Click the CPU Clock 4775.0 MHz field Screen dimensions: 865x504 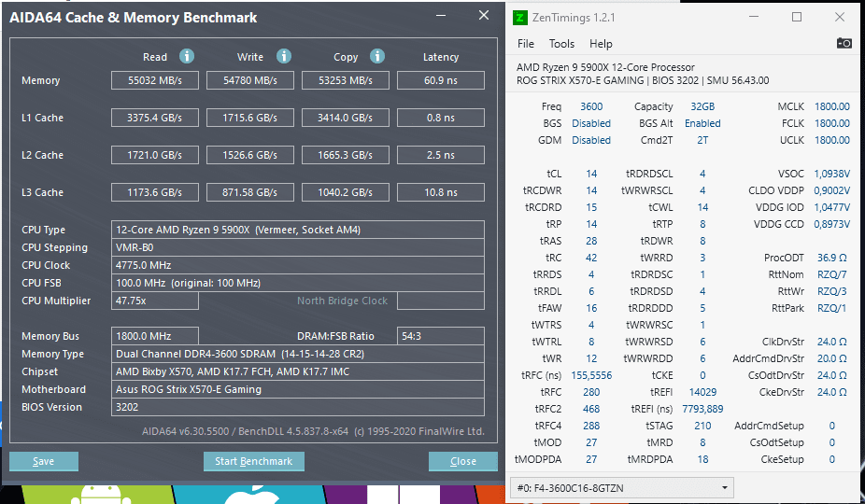click(298, 265)
